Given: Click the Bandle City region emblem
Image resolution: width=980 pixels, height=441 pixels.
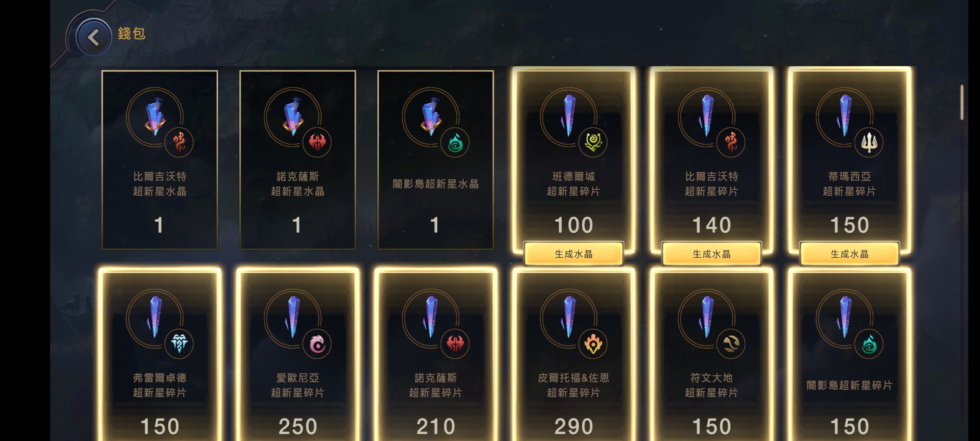Looking at the screenshot, I should point(593,142).
